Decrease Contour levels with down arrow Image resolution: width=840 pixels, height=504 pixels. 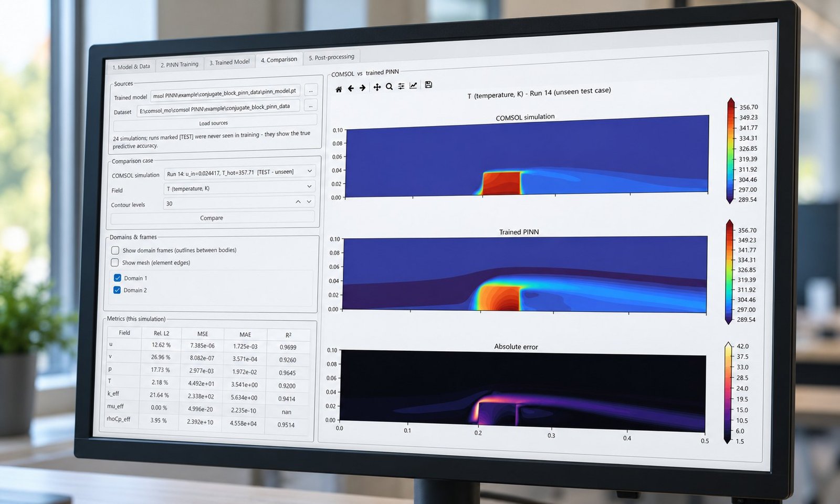[309, 202]
